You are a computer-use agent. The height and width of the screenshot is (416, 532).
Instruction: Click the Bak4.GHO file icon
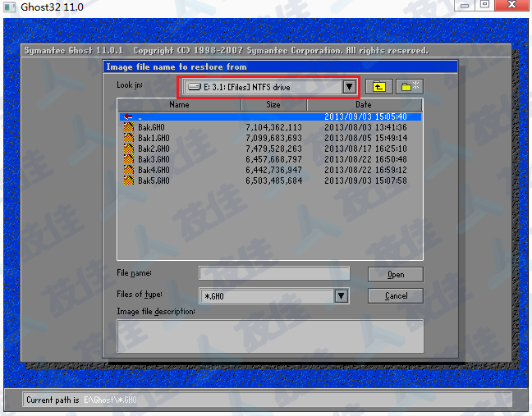129,170
